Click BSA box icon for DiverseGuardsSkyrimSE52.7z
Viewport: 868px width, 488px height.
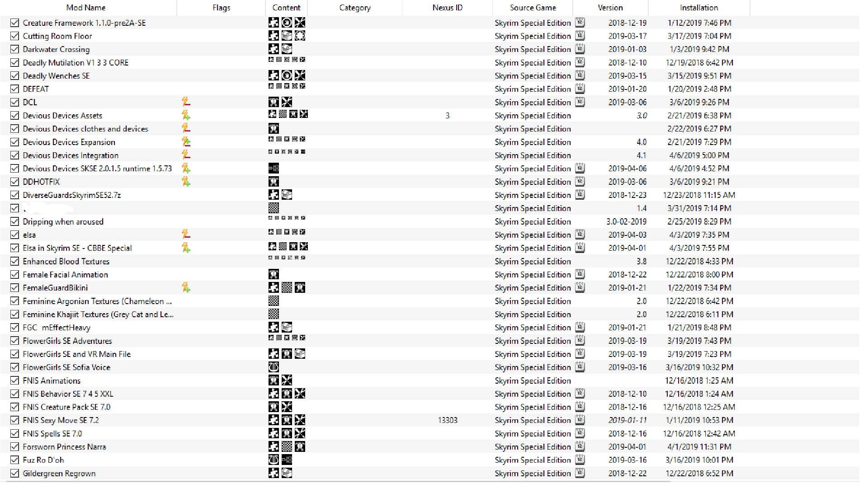tap(287, 195)
